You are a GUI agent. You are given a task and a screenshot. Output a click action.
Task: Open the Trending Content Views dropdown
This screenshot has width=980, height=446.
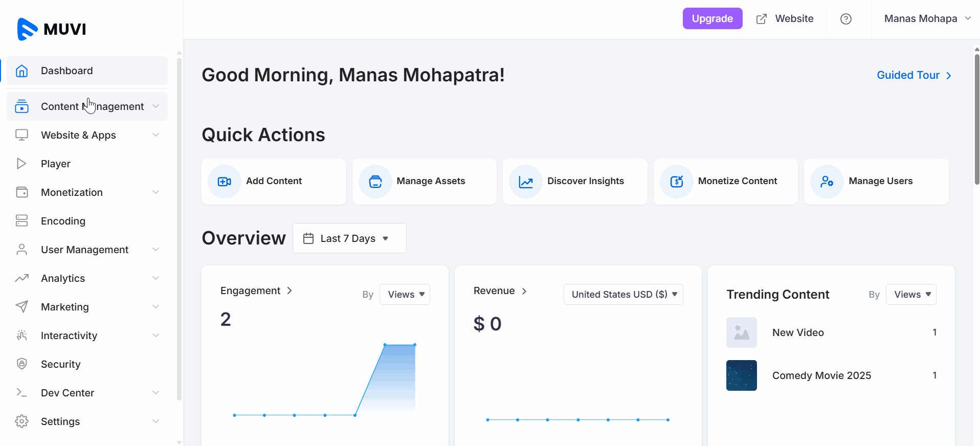(x=911, y=295)
